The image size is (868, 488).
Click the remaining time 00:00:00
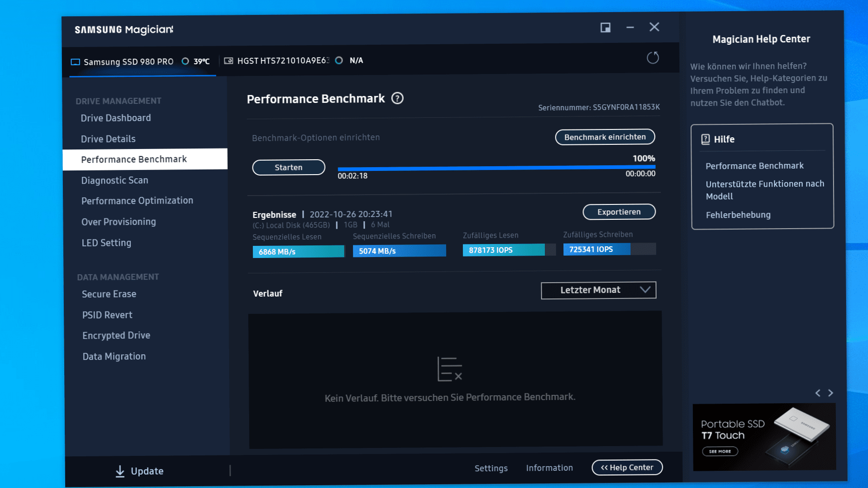tap(640, 174)
